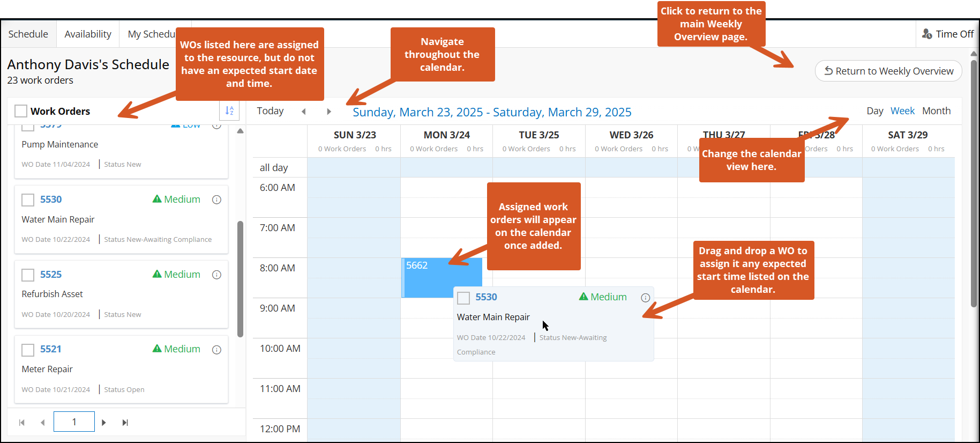Open info icon for work order 5525

(216, 275)
